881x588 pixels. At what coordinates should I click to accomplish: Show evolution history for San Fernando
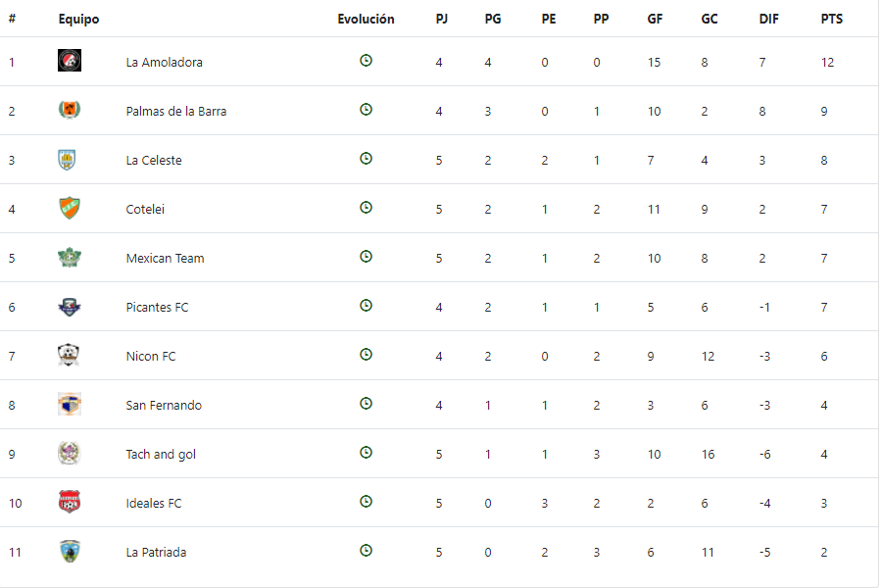366,404
